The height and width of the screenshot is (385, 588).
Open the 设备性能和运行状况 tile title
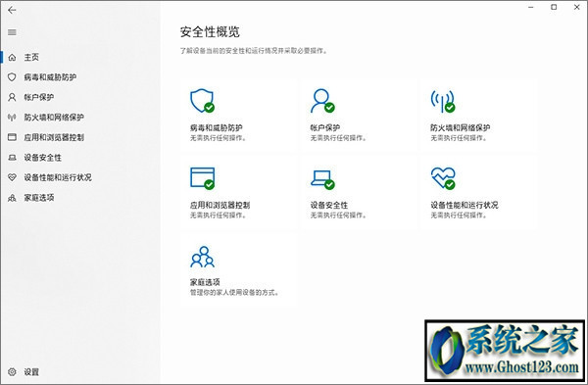(465, 205)
